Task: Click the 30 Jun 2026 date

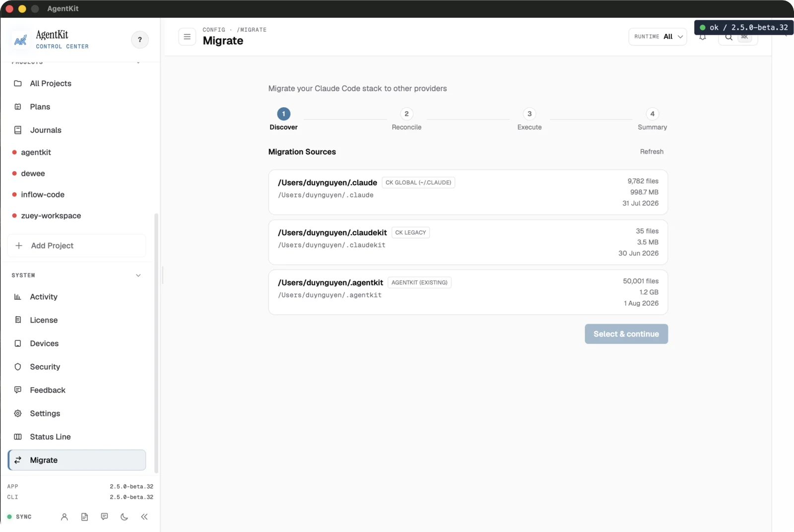Action: 638,254
